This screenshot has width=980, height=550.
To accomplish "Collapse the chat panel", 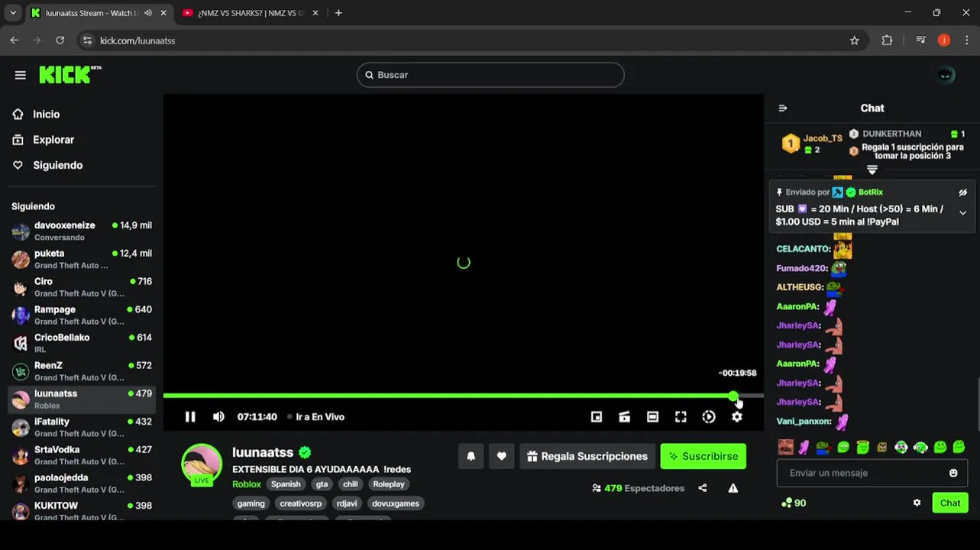I will pos(783,108).
